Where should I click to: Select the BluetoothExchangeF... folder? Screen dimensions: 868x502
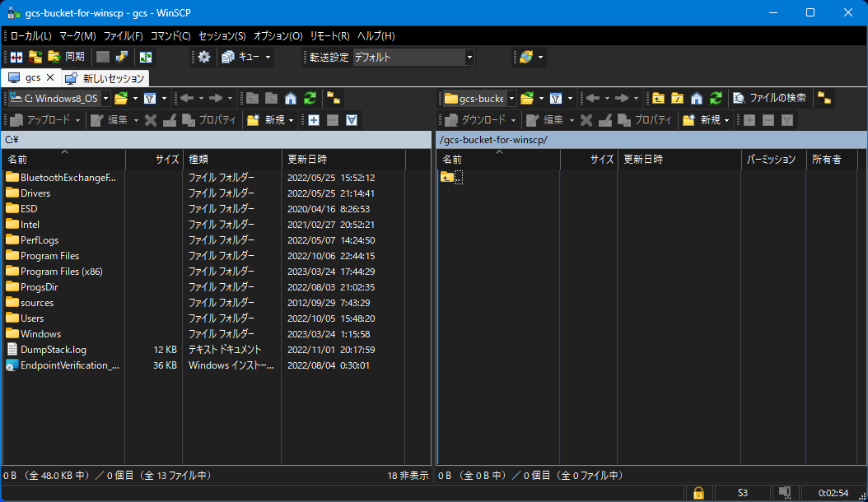pos(68,178)
